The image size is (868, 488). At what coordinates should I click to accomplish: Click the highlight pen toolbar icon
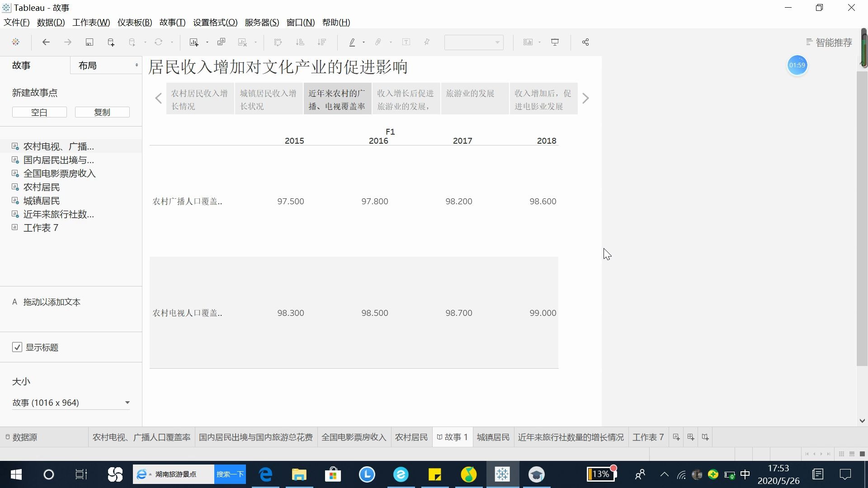[x=352, y=42]
